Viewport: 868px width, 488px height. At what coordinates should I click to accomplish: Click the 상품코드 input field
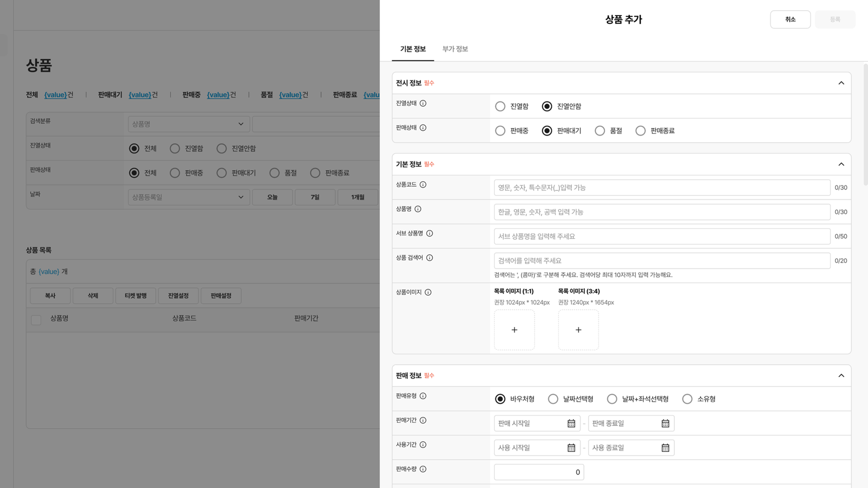pos(662,188)
